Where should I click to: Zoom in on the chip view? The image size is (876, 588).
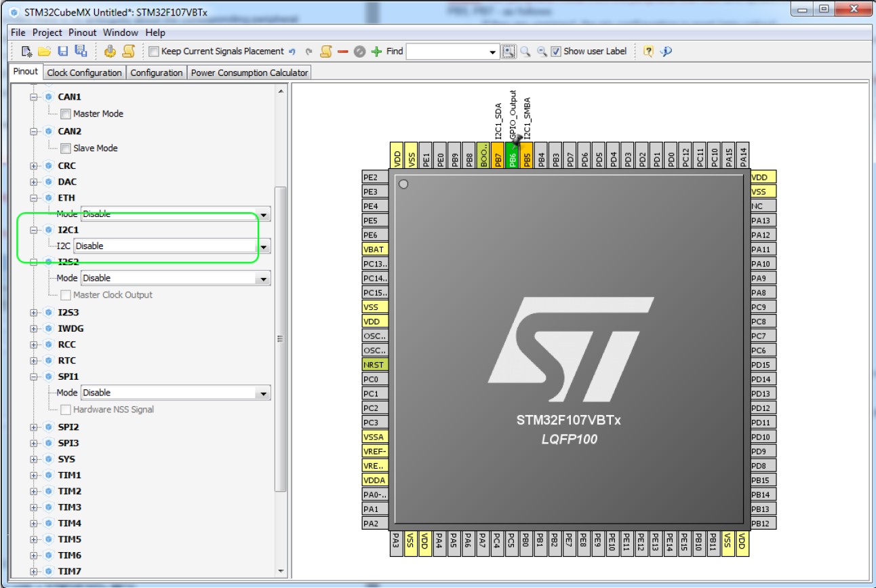pyautogui.click(x=525, y=52)
